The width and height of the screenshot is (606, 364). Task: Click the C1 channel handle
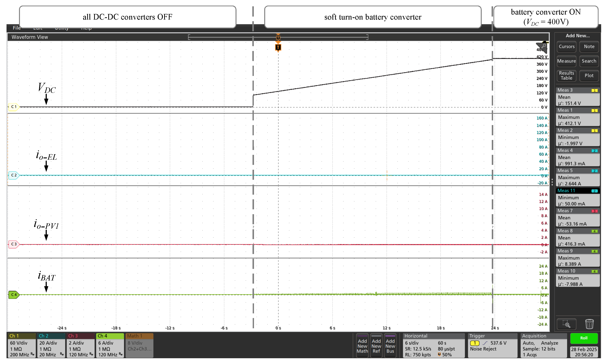(x=14, y=107)
